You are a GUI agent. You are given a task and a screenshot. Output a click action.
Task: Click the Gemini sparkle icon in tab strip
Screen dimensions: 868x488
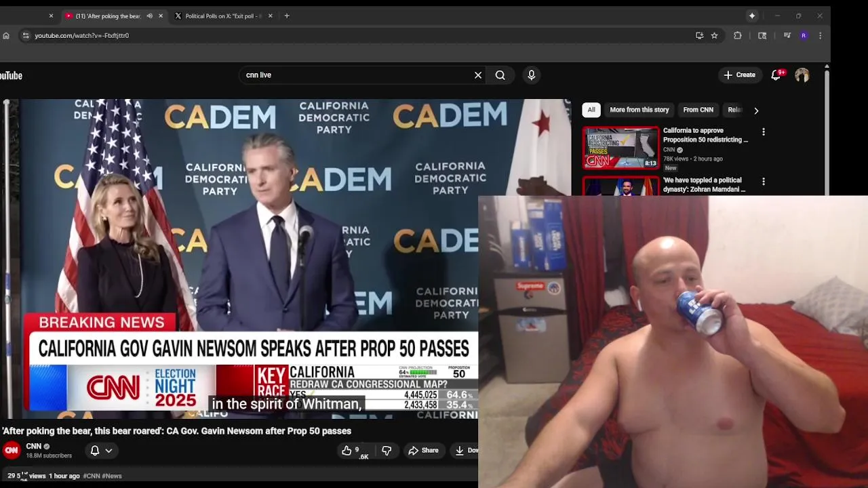coord(751,16)
